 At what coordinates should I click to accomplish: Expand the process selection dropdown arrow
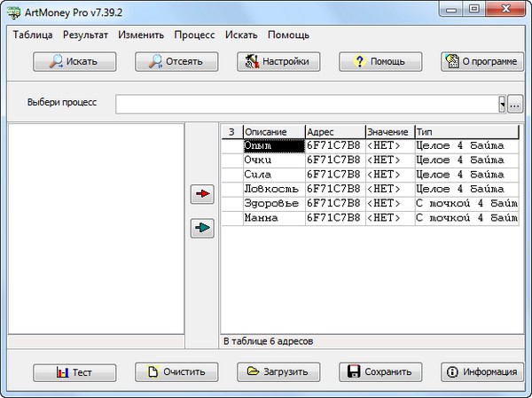[502, 104]
